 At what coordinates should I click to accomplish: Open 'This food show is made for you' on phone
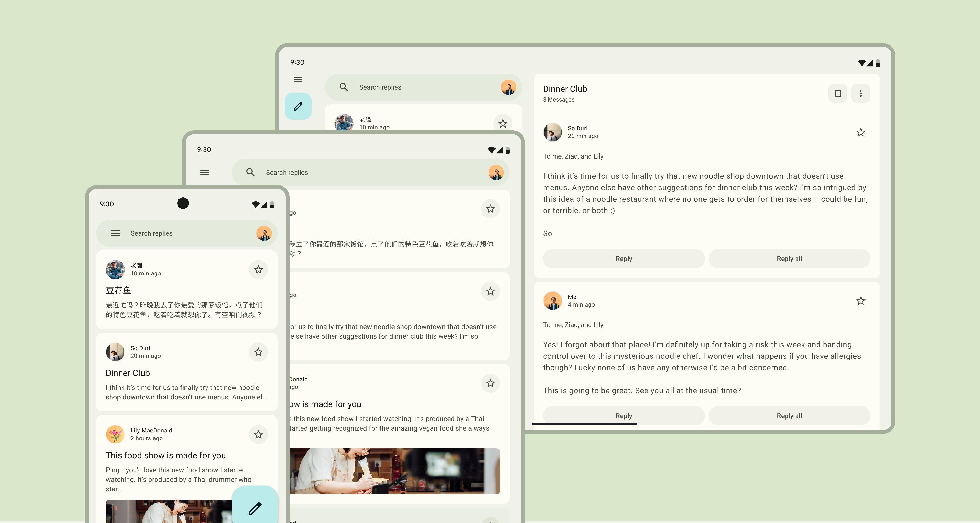(166, 455)
